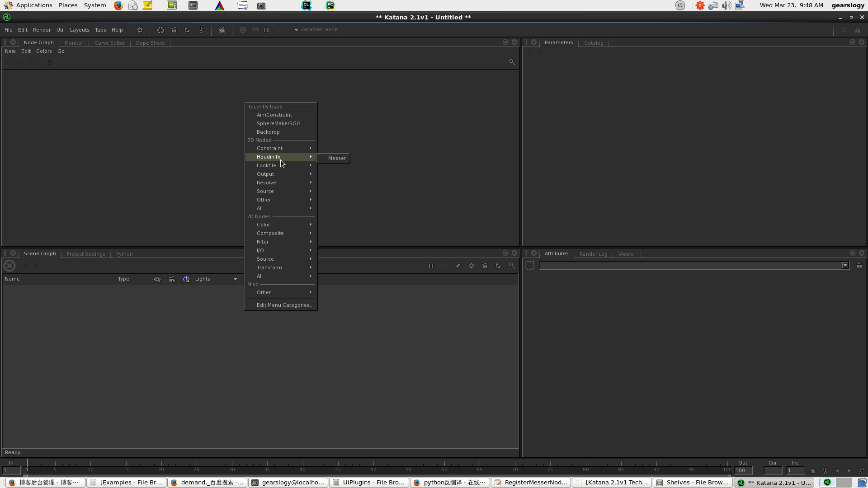Open the Attributes path dropdown arrow

[x=845, y=265]
